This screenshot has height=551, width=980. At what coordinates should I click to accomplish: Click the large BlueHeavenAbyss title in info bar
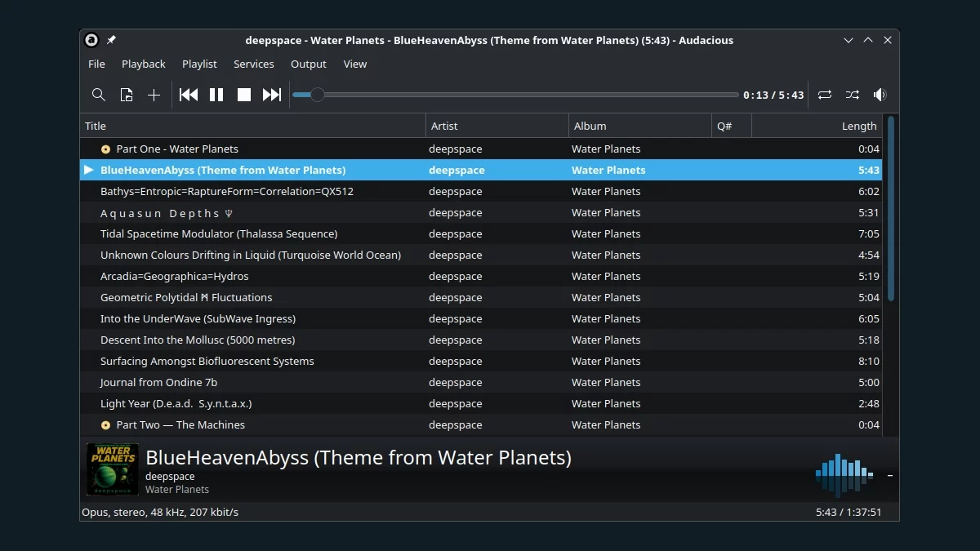359,458
